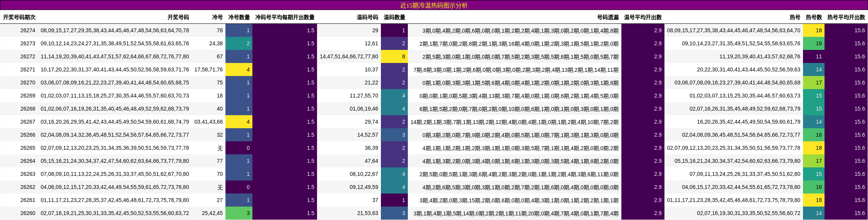Click hot count 16 in row 26273

[814, 43]
